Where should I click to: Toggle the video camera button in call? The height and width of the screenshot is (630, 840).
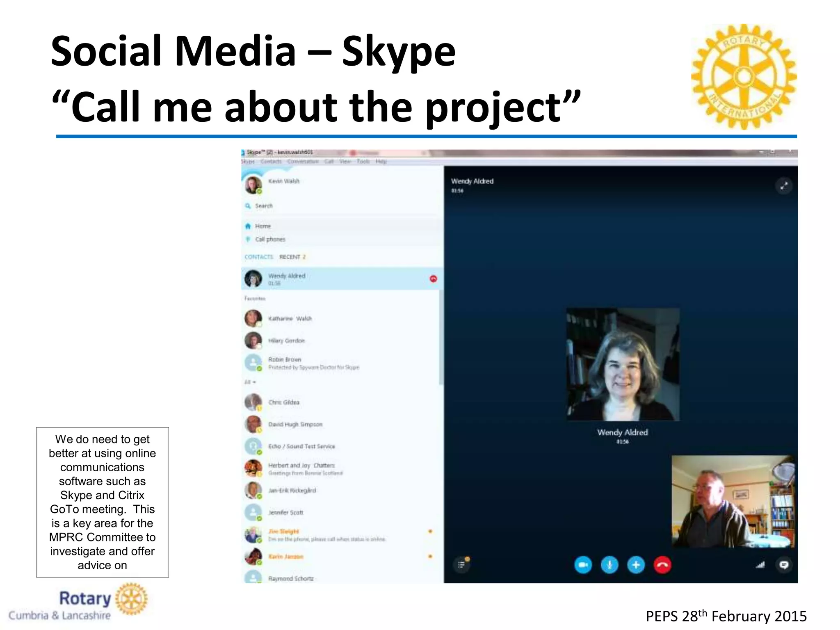(x=583, y=565)
